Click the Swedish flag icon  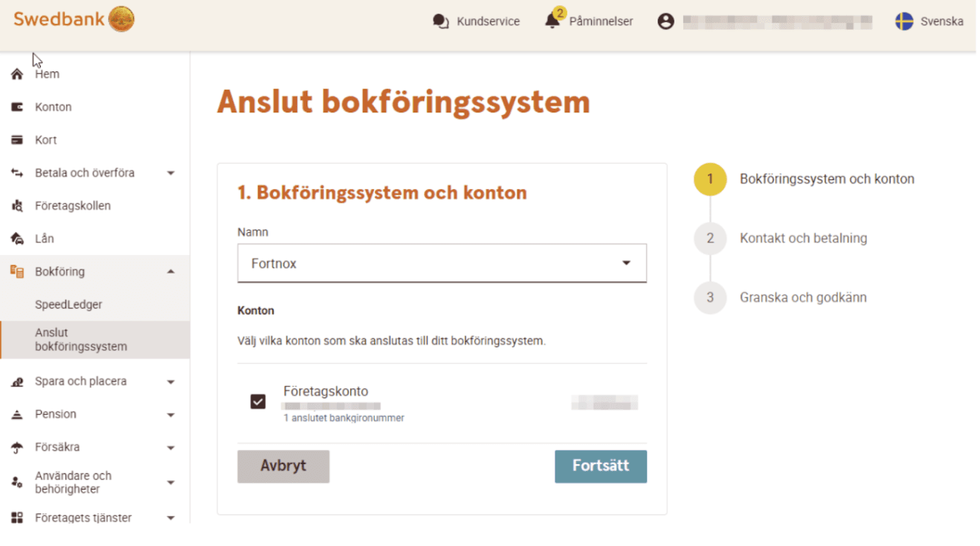click(x=904, y=22)
